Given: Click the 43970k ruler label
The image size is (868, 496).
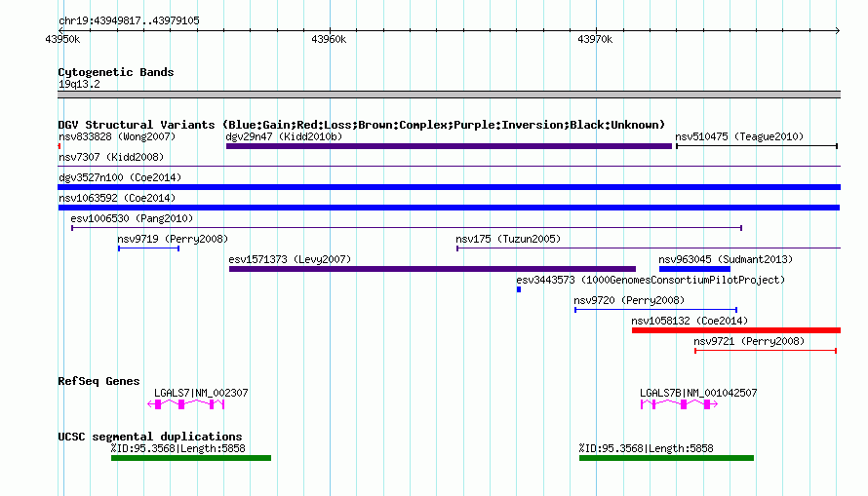Looking at the screenshot, I should click(x=595, y=39).
